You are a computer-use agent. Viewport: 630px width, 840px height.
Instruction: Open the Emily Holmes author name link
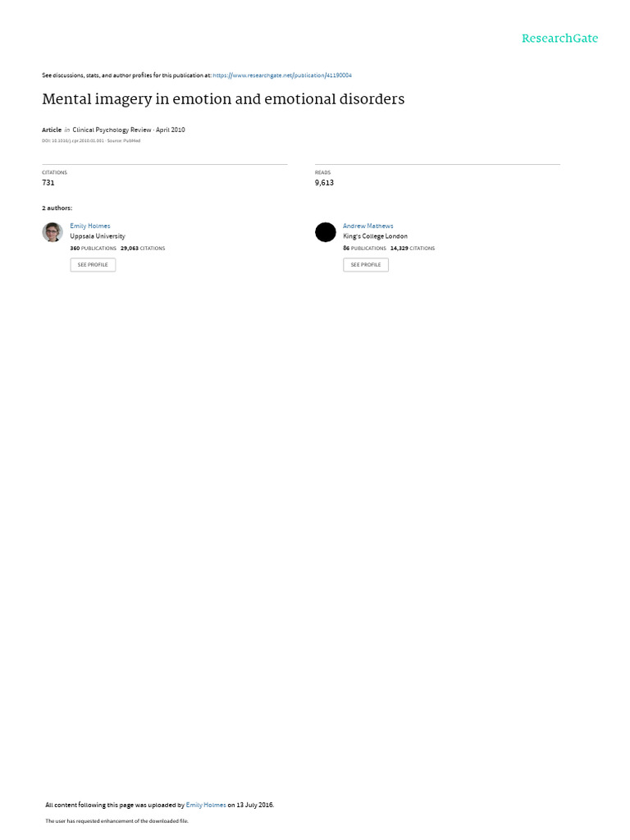(90, 226)
